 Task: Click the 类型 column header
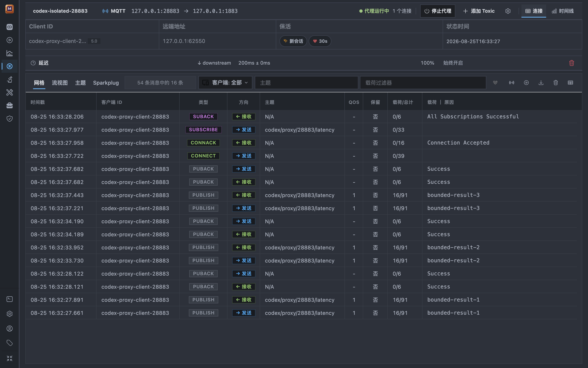click(203, 102)
